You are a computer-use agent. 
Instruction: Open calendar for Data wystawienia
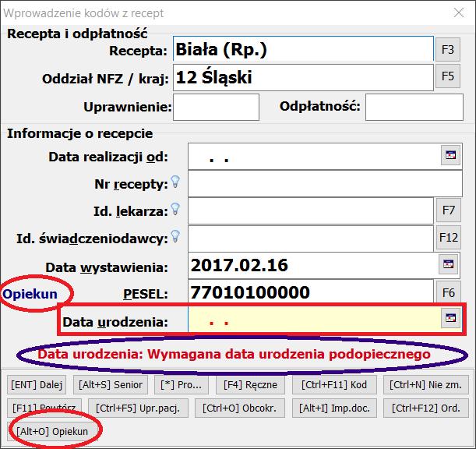tap(449, 264)
